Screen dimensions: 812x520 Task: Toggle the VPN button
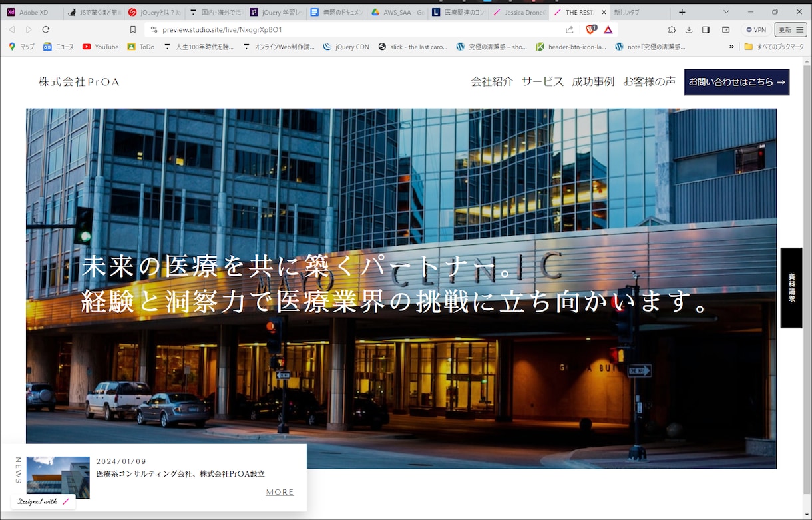click(x=755, y=29)
